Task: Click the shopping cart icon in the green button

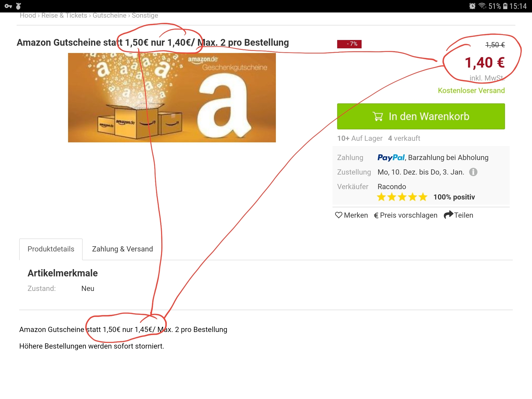Action: click(378, 116)
